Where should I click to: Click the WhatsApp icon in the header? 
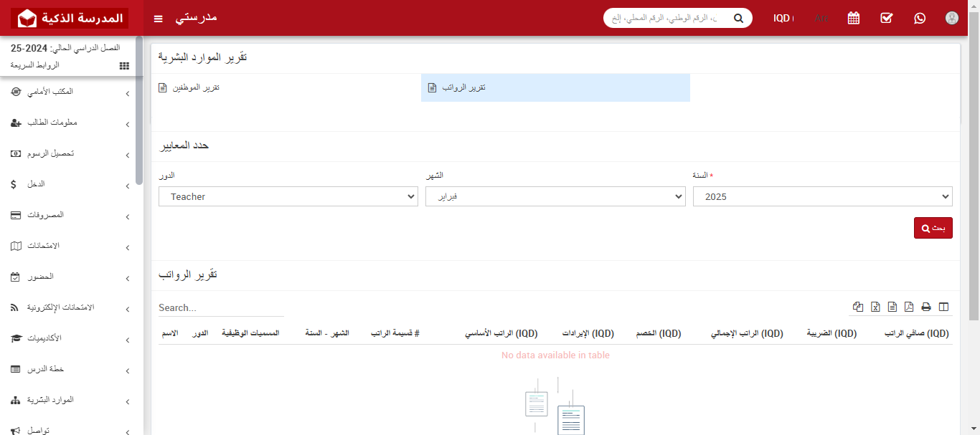[920, 18]
